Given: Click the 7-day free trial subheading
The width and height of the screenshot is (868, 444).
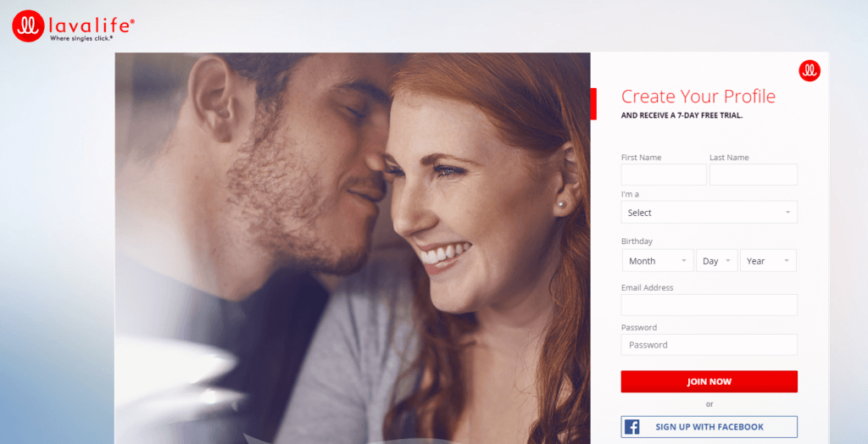Looking at the screenshot, I should (682, 116).
